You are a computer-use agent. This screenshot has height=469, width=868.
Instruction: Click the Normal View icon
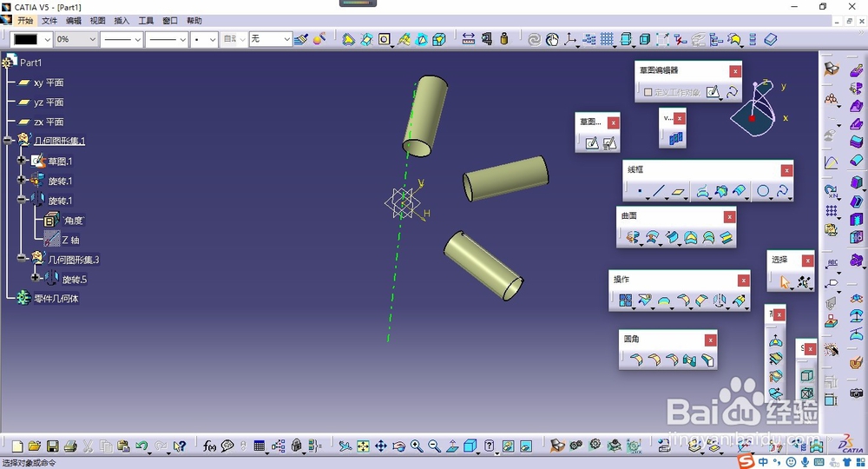point(452,446)
